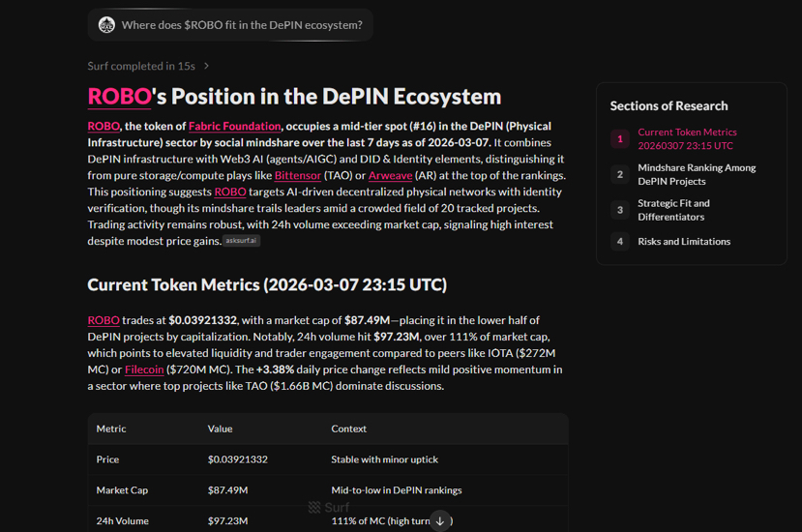Click the '$0.03921332' table cell
Image resolution: width=802 pixels, height=532 pixels.
coord(237,459)
